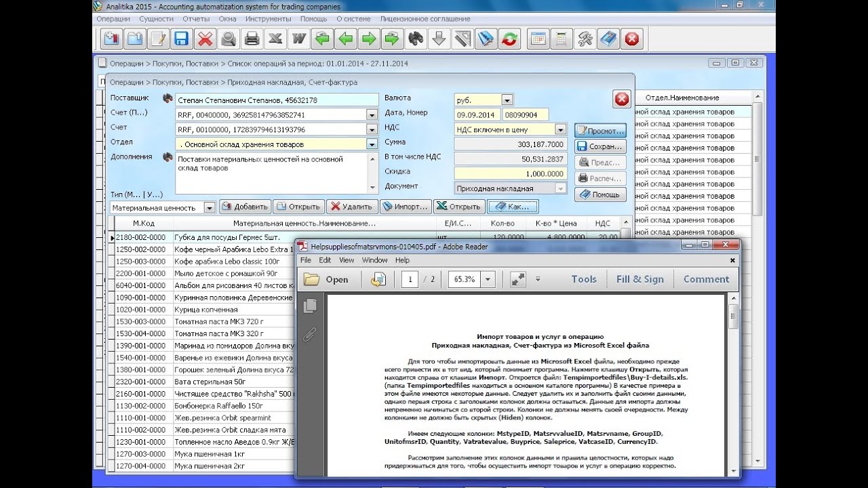Jump to first record green arrow icon
868x488 pixels.
pyautogui.click(x=322, y=39)
